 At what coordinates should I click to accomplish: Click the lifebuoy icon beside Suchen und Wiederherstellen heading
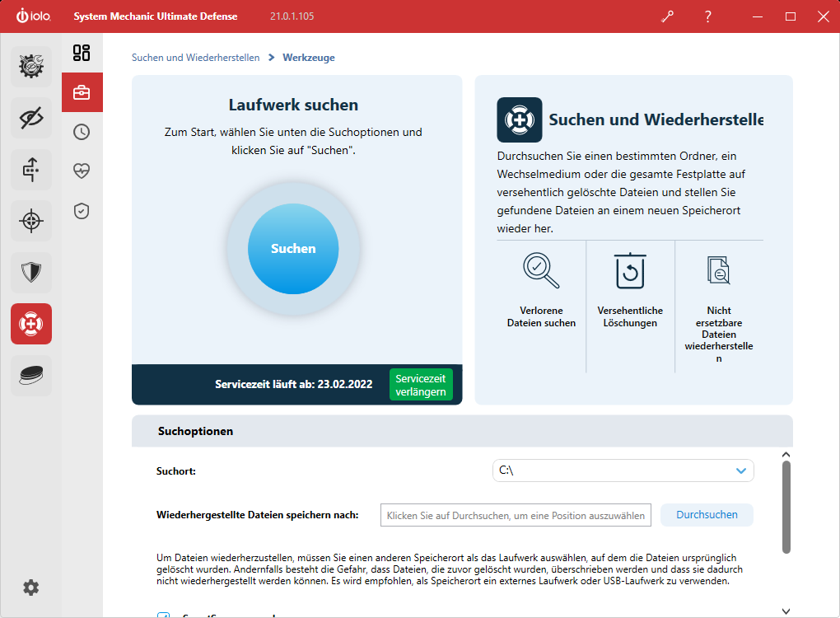[x=519, y=119]
